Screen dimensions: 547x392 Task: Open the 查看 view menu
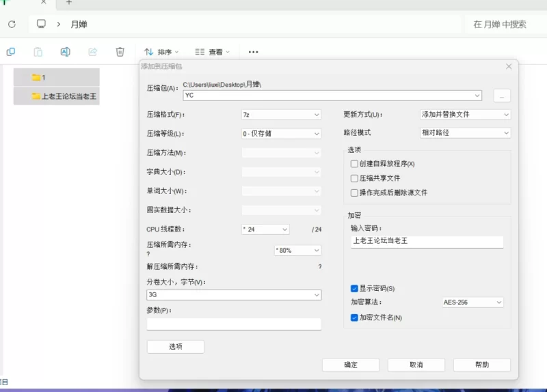[x=212, y=52]
